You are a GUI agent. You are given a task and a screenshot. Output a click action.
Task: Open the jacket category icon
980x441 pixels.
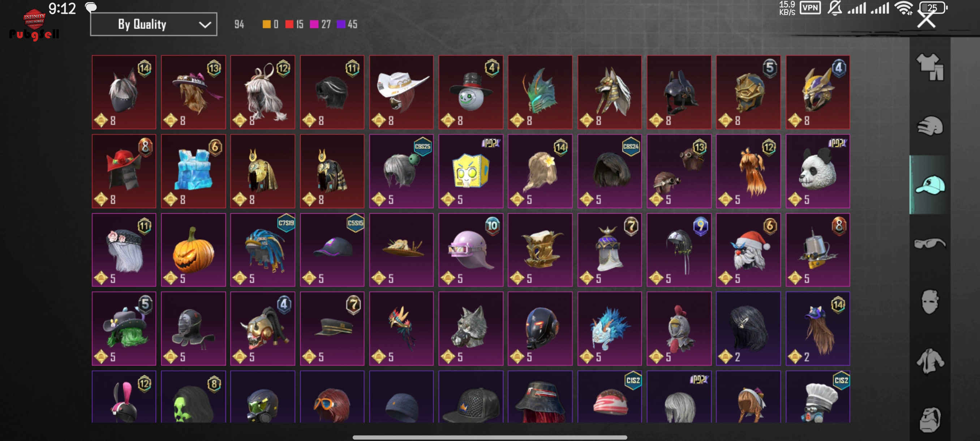coord(930,361)
